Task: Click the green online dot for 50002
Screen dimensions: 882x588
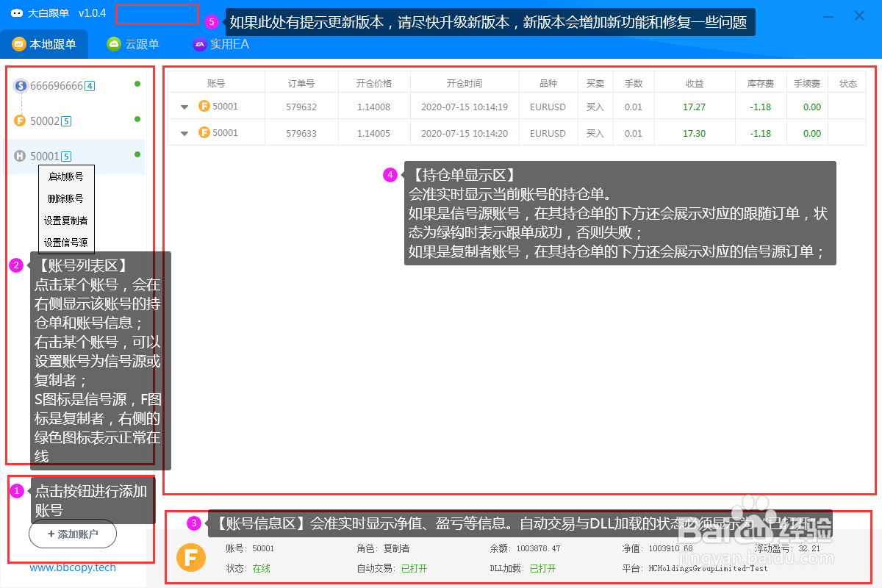Action: (x=137, y=119)
